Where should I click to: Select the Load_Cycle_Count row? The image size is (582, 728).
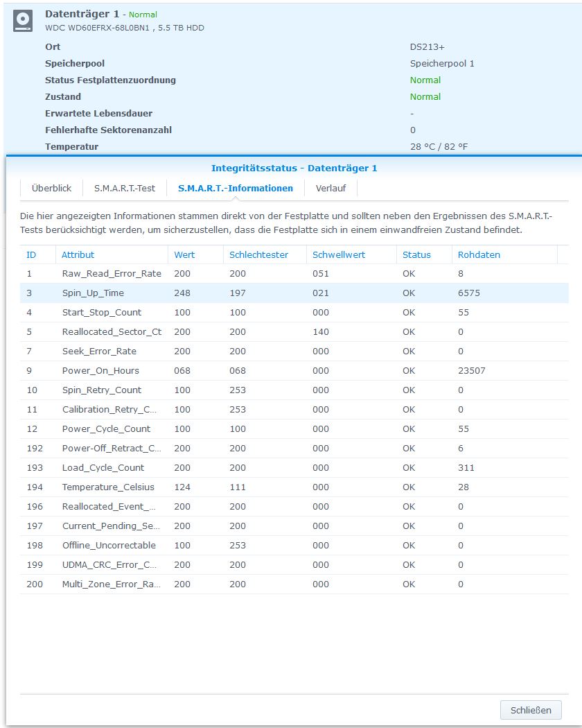click(294, 468)
